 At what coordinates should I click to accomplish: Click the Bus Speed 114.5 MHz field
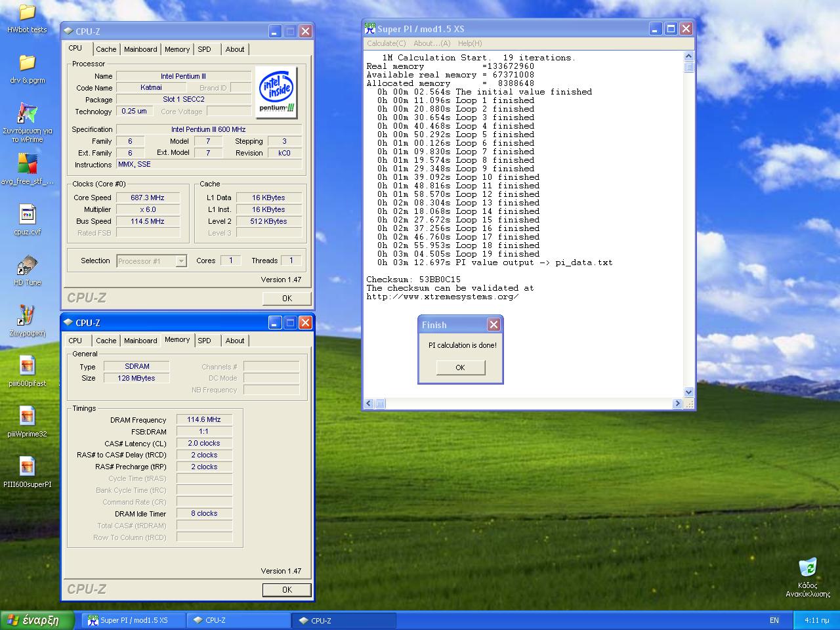(x=148, y=221)
